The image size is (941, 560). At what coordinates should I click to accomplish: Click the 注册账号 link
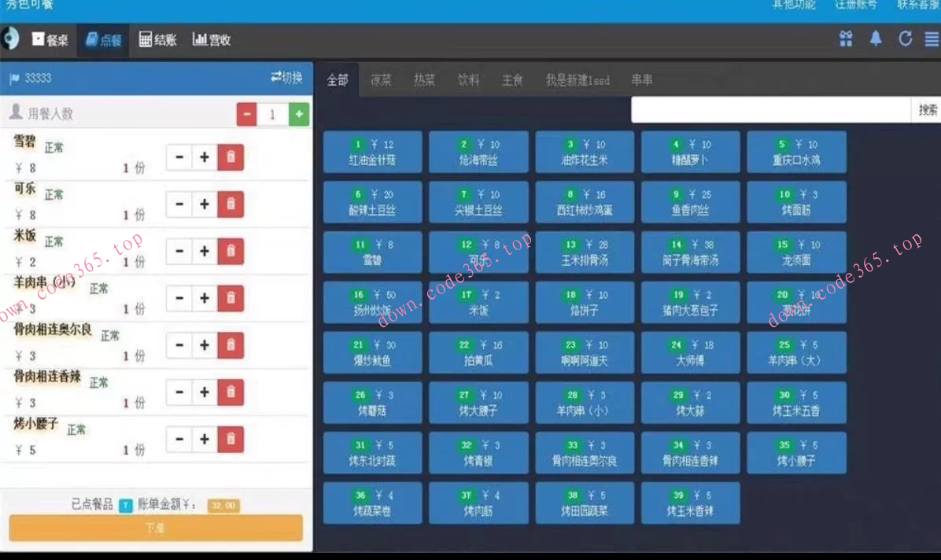tap(855, 5)
